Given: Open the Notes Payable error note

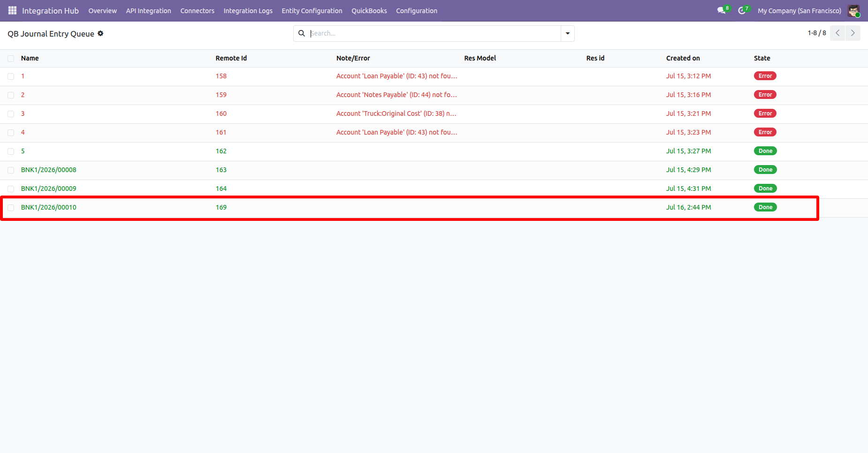Looking at the screenshot, I should [396, 95].
